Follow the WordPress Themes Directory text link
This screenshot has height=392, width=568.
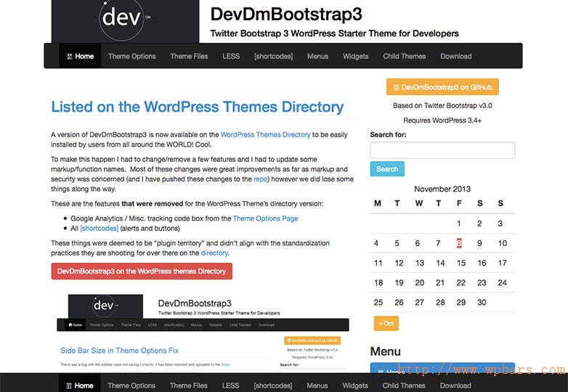(x=265, y=135)
